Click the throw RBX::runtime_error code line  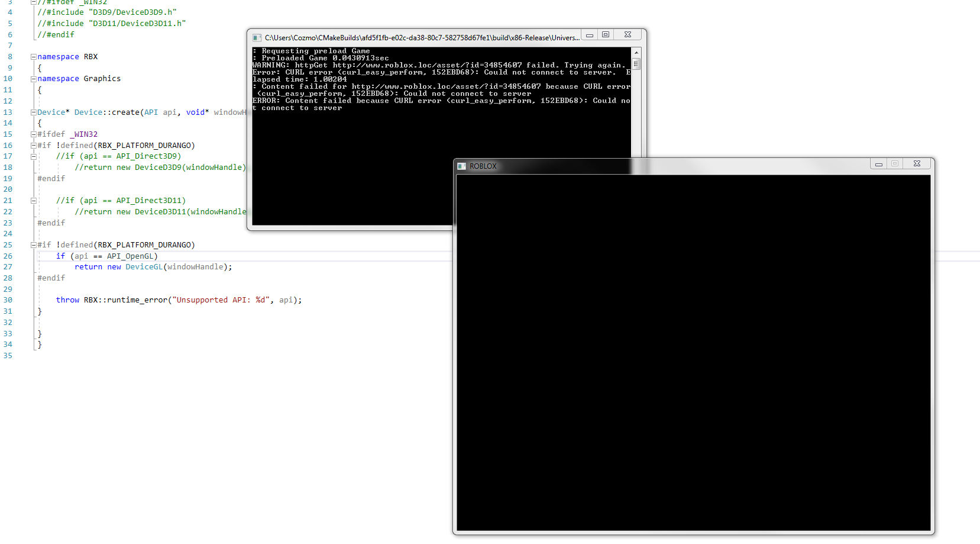pyautogui.click(x=179, y=300)
